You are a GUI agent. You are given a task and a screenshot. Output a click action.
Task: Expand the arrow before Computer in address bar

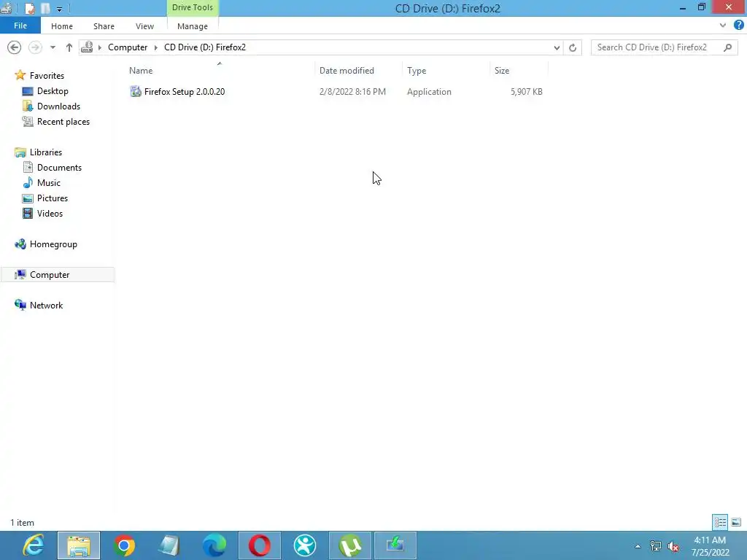pos(99,47)
